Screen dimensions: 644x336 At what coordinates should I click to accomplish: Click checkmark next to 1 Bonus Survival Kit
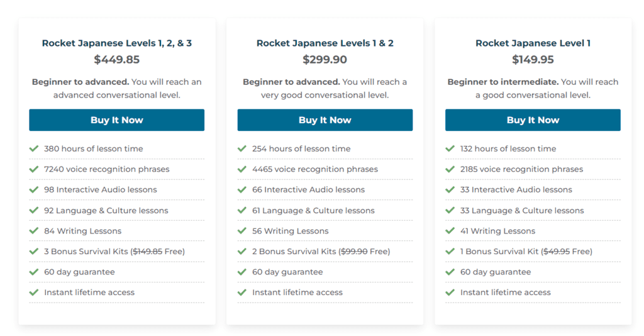(x=450, y=251)
